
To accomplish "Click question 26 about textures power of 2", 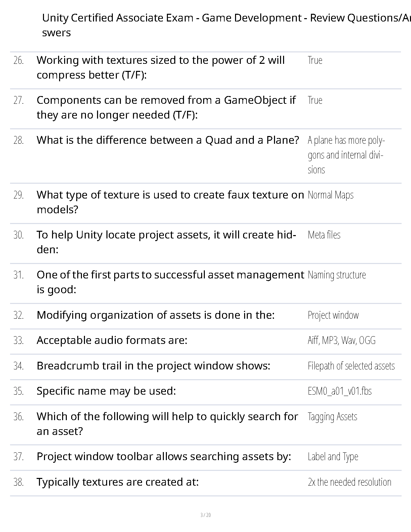I will click(x=161, y=67).
